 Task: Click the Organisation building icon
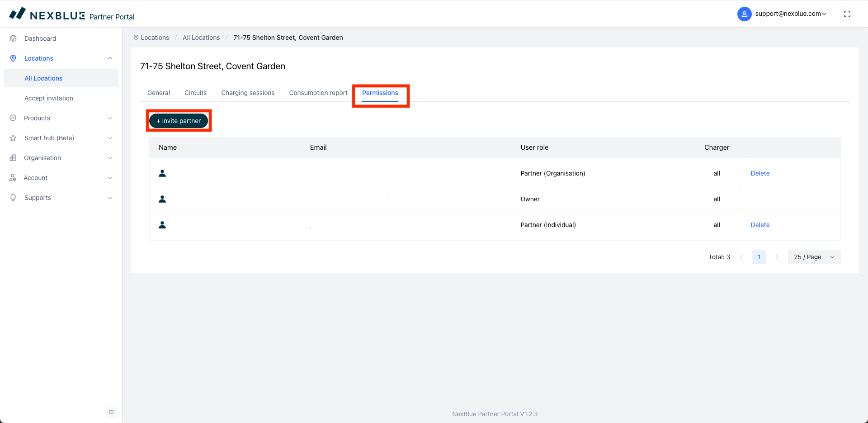tap(13, 158)
